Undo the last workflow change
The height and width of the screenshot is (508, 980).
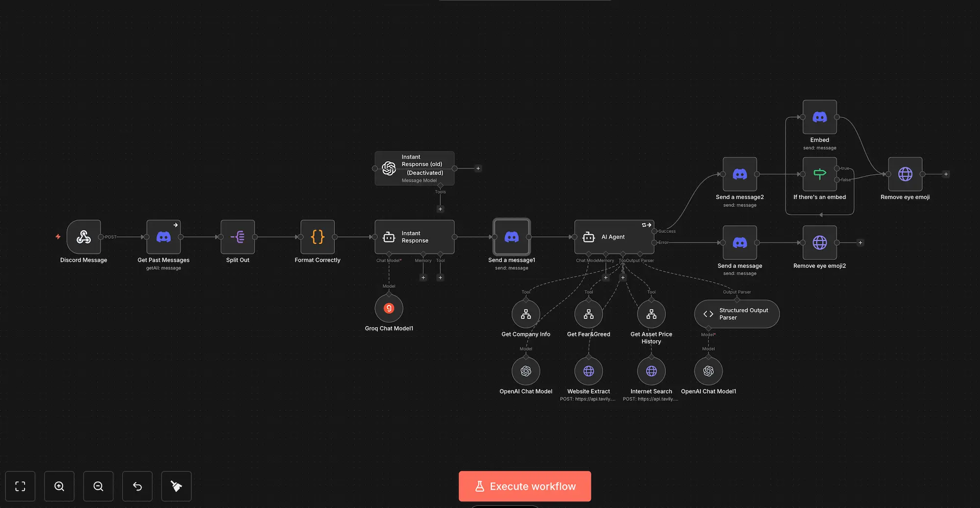(x=137, y=486)
